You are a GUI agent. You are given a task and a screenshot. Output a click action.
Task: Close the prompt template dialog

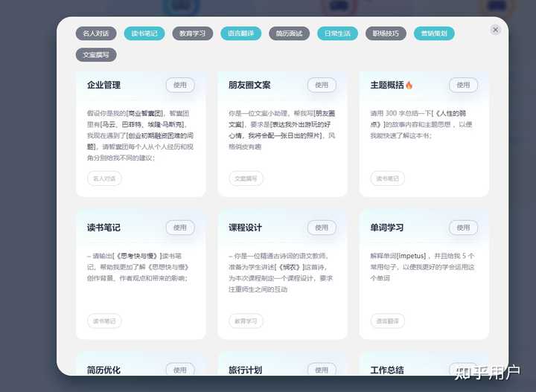tap(495, 30)
